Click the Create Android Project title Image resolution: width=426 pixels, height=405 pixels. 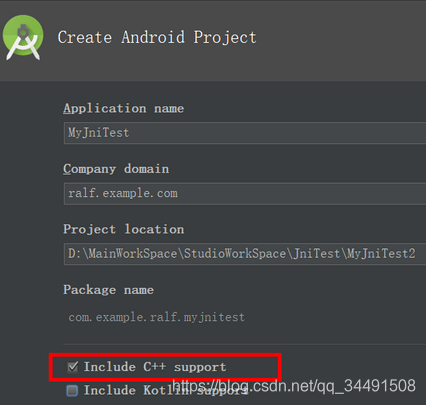(x=157, y=37)
